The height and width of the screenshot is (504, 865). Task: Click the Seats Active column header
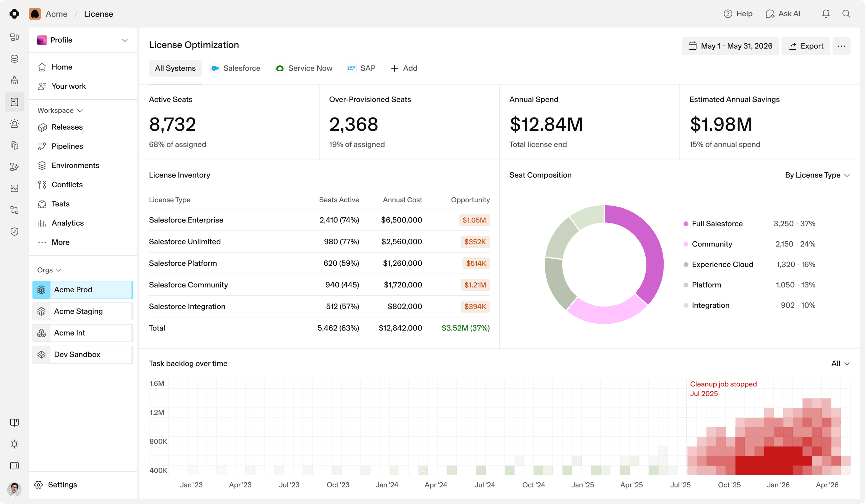point(339,200)
